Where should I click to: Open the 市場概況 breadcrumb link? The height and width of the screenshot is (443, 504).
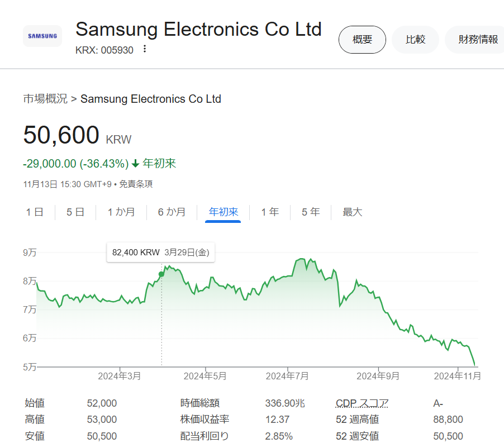point(45,99)
